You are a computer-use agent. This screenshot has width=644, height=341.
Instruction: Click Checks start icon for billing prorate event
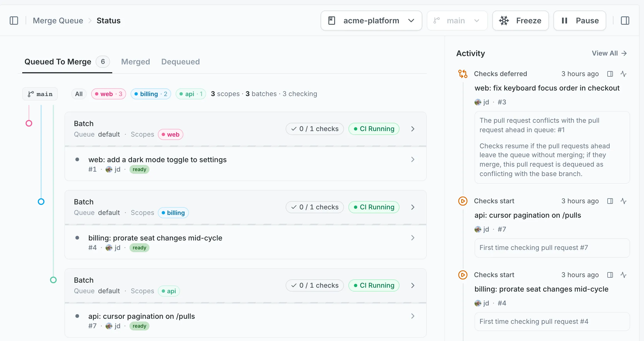pos(463,275)
